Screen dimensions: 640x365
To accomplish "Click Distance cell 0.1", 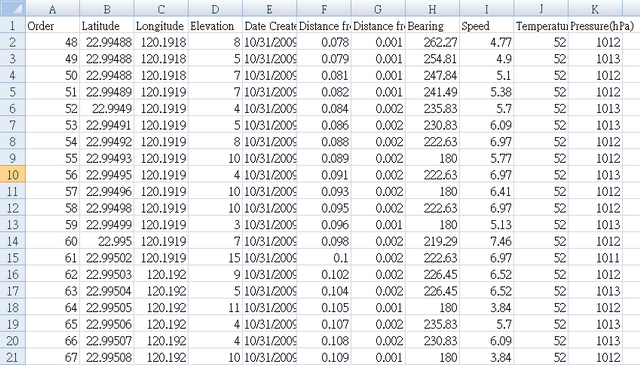I will click(x=324, y=258).
